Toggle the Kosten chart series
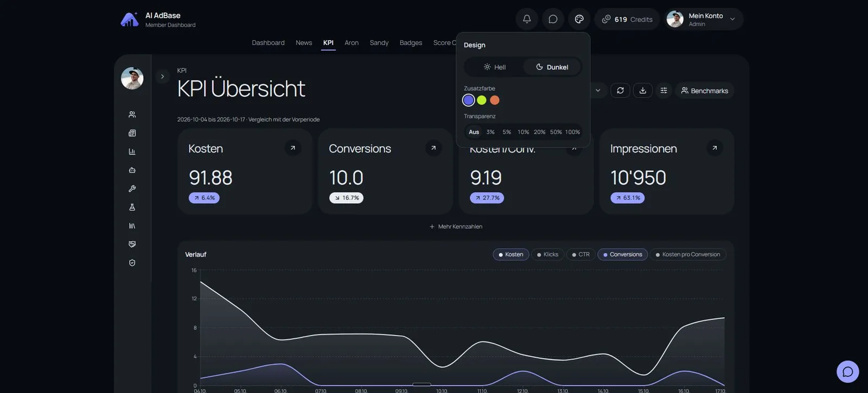The image size is (868, 393). [511, 254]
